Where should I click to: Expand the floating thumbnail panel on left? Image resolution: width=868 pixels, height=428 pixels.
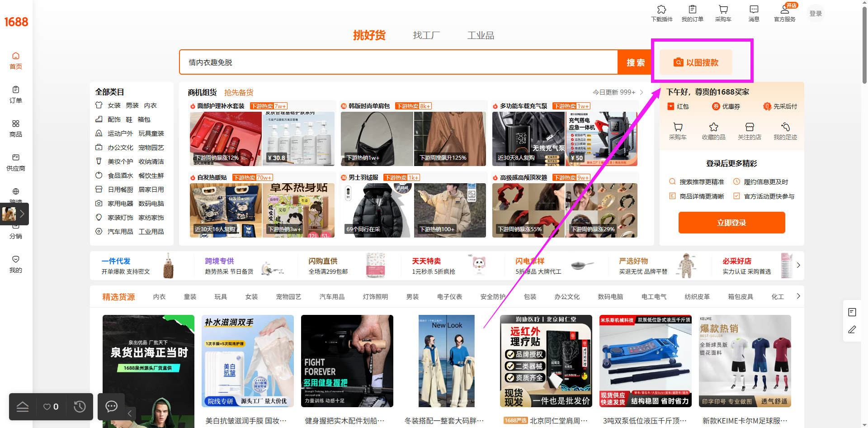[x=22, y=214]
